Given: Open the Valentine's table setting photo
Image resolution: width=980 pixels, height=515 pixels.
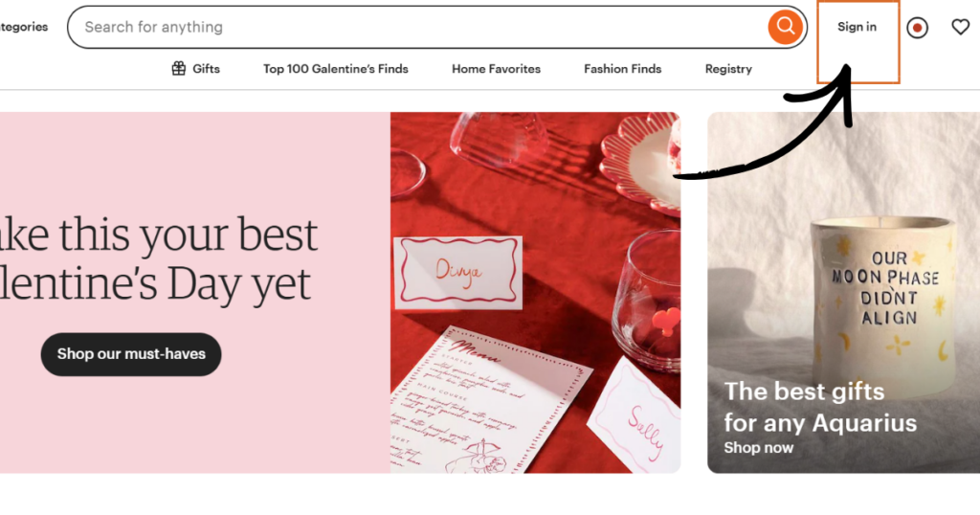Looking at the screenshot, I should coord(535,293).
